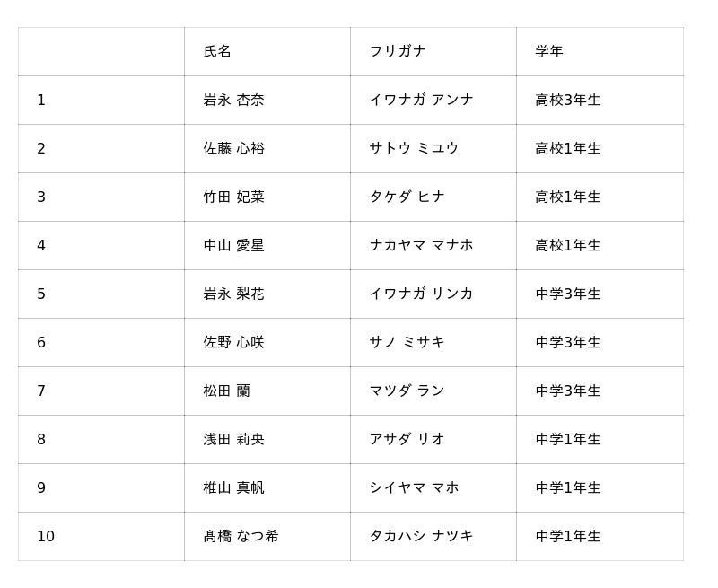Click the 学年 header cell
The image size is (718, 588).
coord(549,52)
